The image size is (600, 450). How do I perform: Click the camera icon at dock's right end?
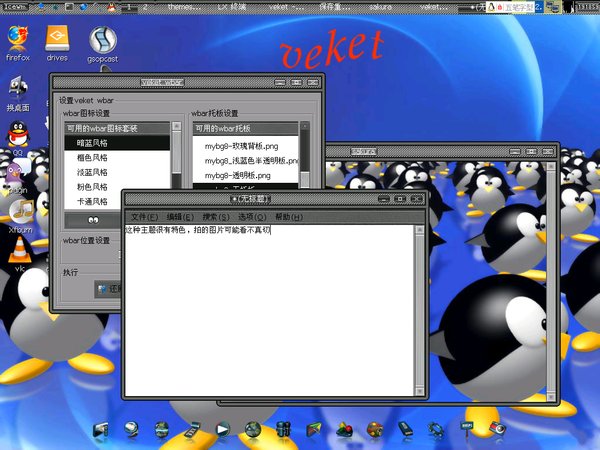point(496,429)
